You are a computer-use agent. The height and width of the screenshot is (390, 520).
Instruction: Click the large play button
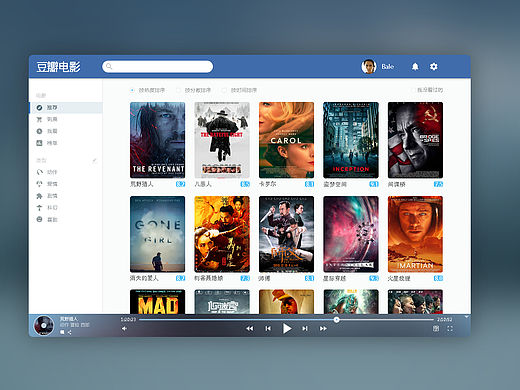tap(287, 328)
